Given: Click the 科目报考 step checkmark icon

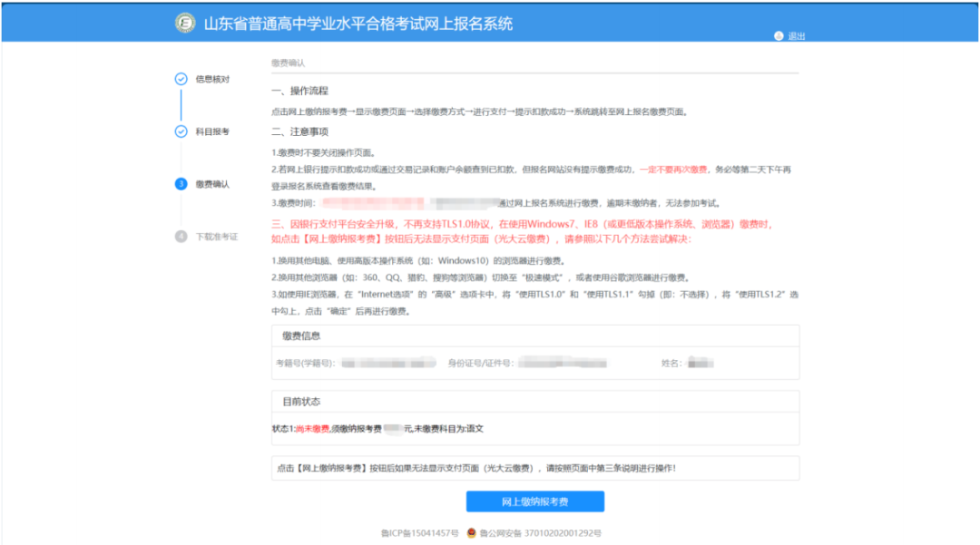Looking at the screenshot, I should [181, 131].
